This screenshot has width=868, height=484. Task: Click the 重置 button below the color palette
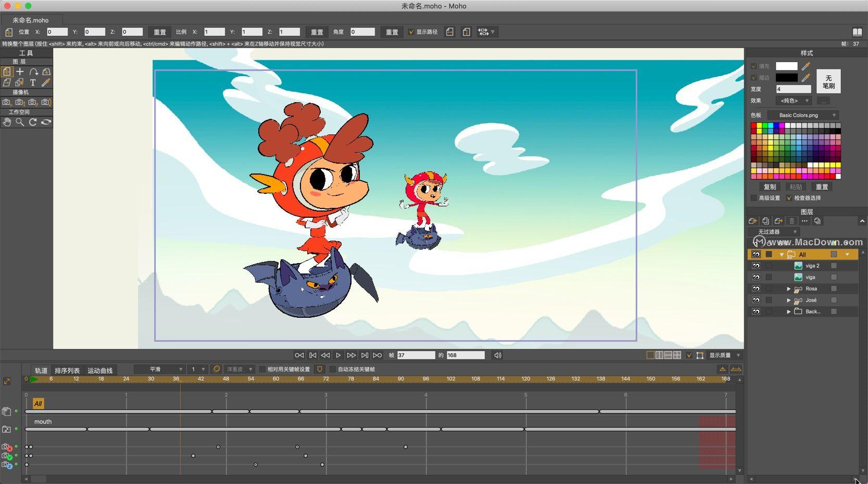pos(822,187)
